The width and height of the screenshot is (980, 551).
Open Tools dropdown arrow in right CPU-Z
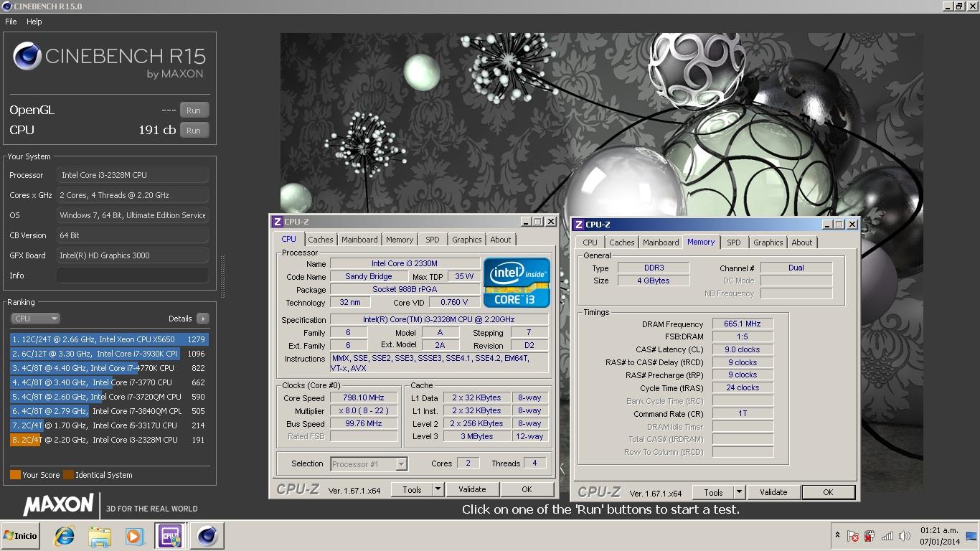tap(739, 492)
